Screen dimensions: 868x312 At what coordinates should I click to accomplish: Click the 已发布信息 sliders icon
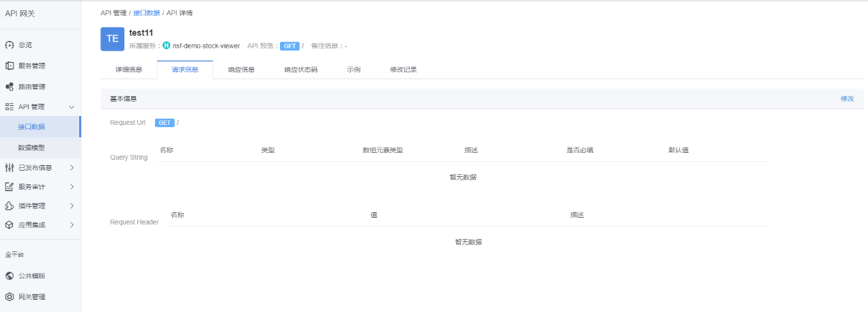10,168
